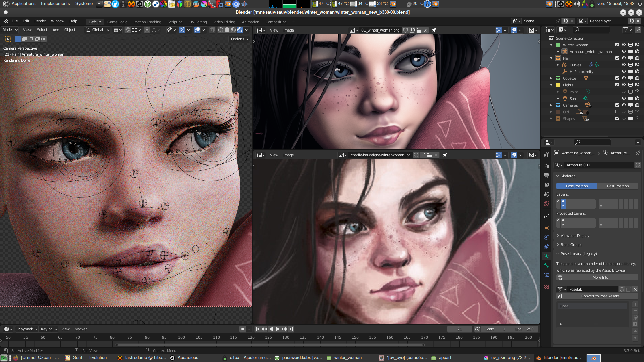
Task: Exclude Couette collection from view layer
Action: pos(617,78)
